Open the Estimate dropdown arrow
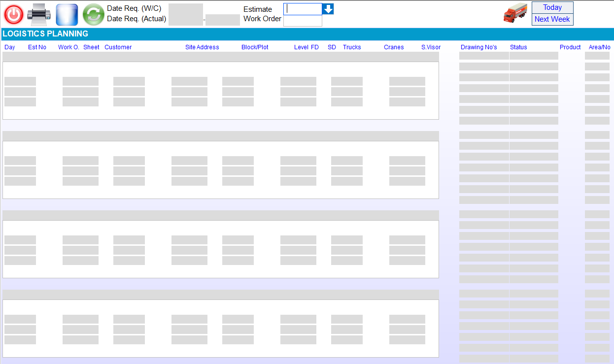Screen dimensions: 614x364 click(x=328, y=9)
